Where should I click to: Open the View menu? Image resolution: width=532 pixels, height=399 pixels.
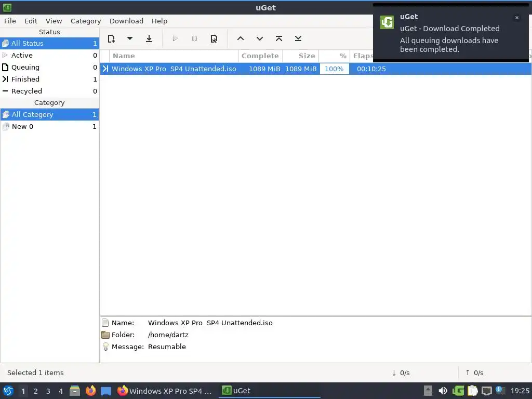54,21
